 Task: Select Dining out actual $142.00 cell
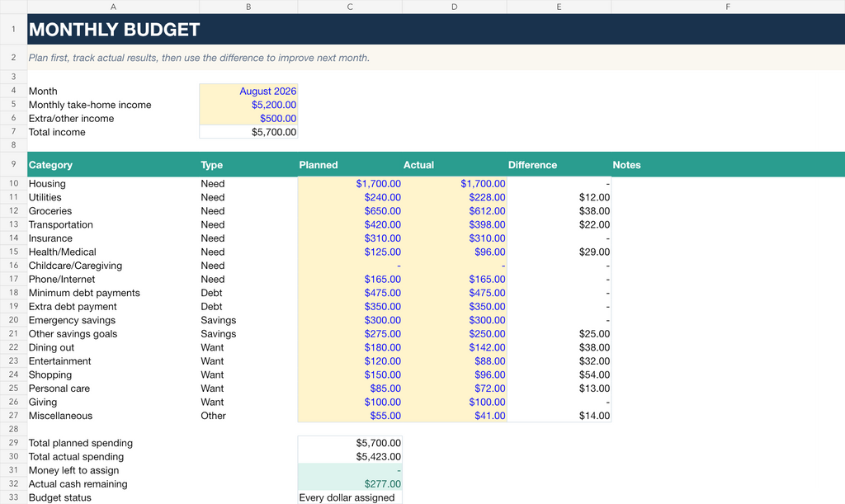[x=455, y=347]
